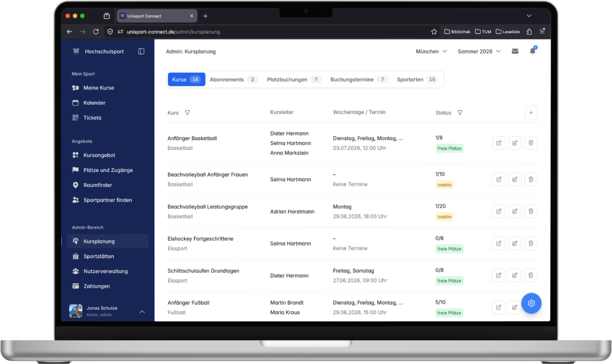
Task: Delete the Anfänger Basketball course
Action: tap(531, 143)
